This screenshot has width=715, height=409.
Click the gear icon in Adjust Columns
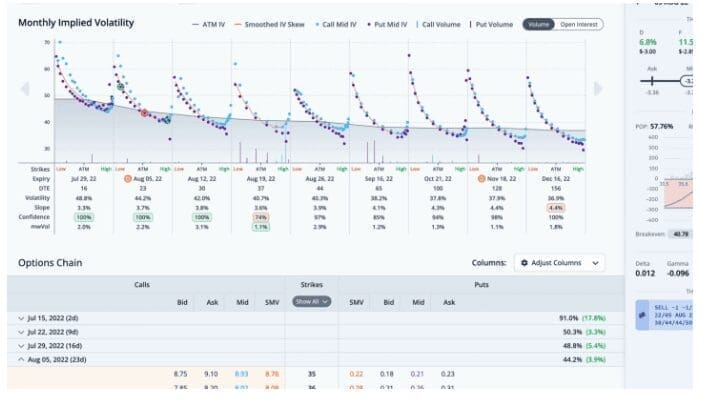point(524,262)
